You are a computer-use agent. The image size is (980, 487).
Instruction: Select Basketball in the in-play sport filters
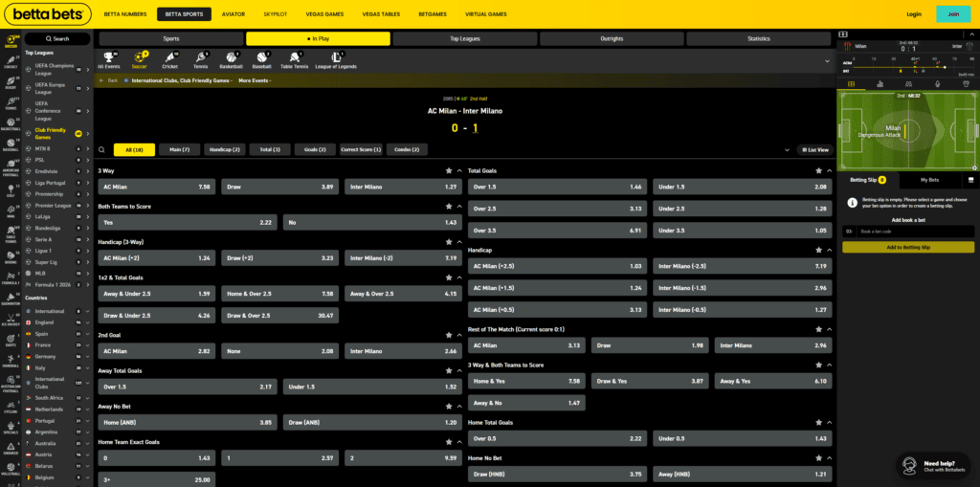point(232,59)
